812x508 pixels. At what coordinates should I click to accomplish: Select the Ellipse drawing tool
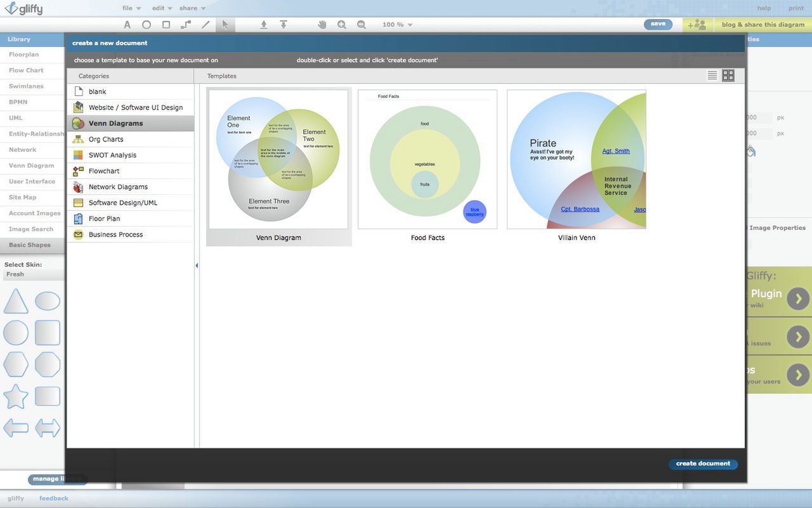147,25
